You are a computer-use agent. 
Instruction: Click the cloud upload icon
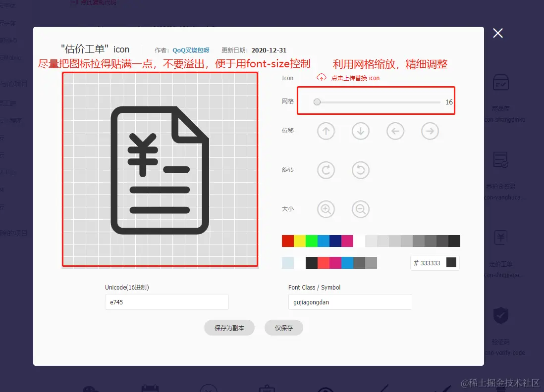point(321,77)
